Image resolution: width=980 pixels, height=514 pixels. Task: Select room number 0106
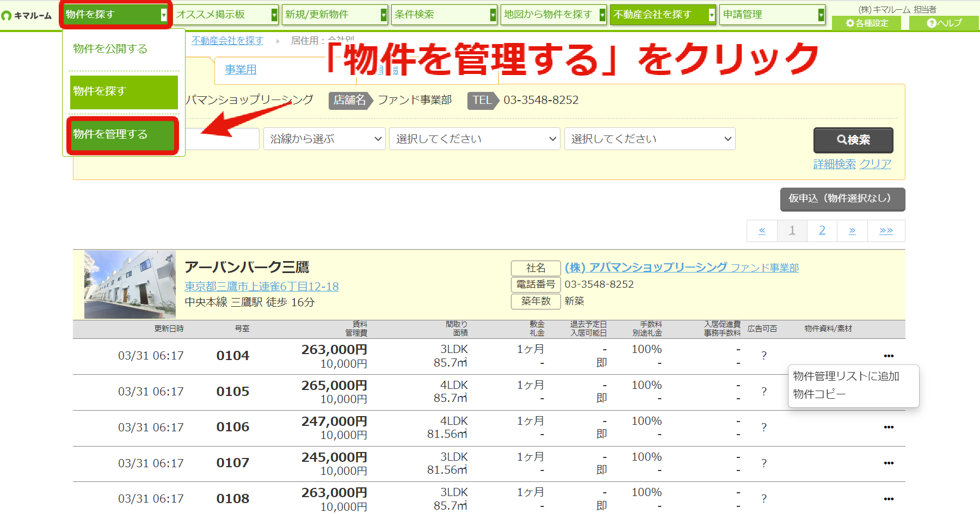click(x=233, y=427)
